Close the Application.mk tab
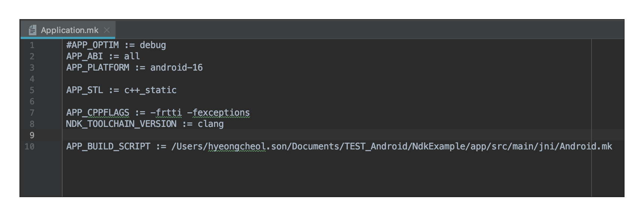 [107, 30]
